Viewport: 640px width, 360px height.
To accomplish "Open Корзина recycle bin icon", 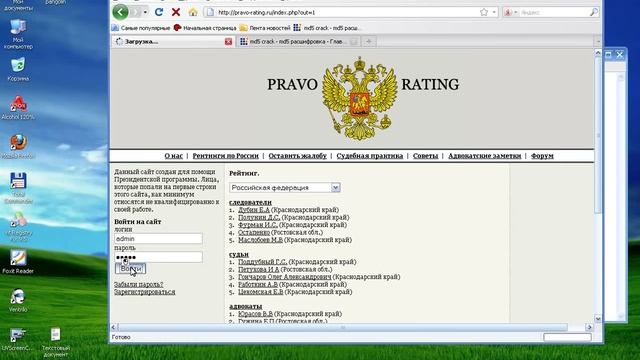I will pyautogui.click(x=18, y=69).
